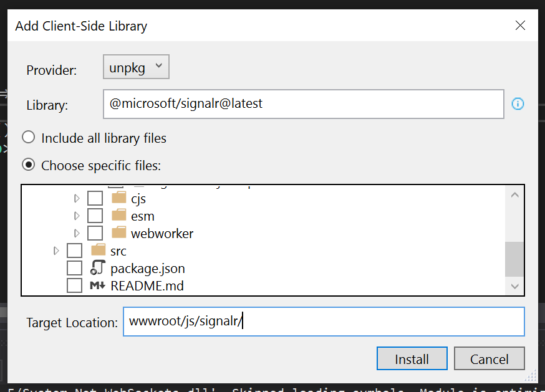Select Include all library files option

(28, 138)
